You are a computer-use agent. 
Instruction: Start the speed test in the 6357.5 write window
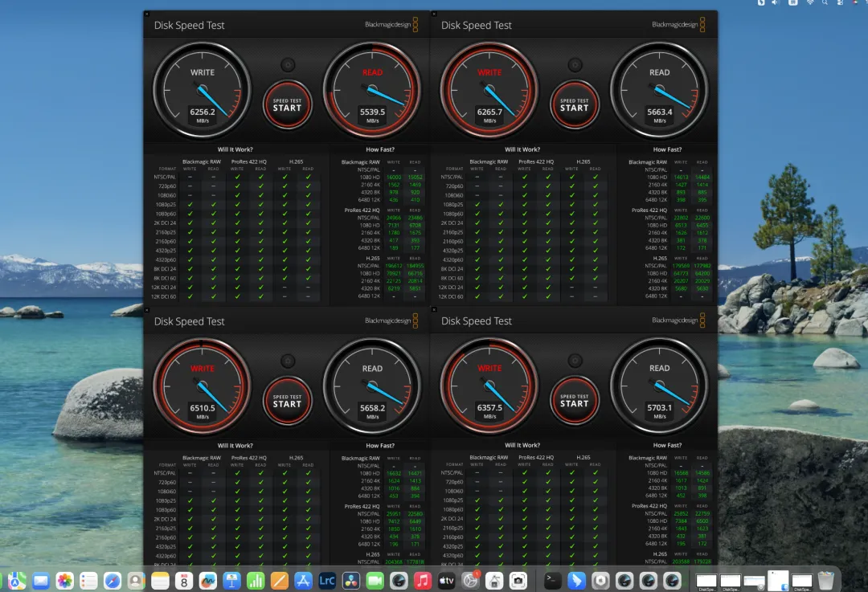tap(575, 401)
